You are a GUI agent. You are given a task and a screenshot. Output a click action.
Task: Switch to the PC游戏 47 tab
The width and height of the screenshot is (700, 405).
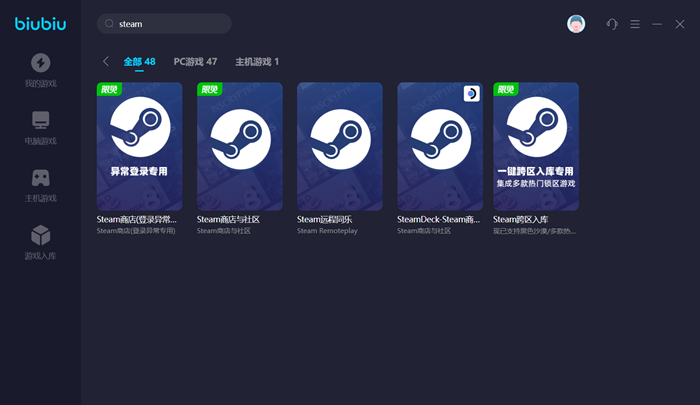[x=195, y=62]
